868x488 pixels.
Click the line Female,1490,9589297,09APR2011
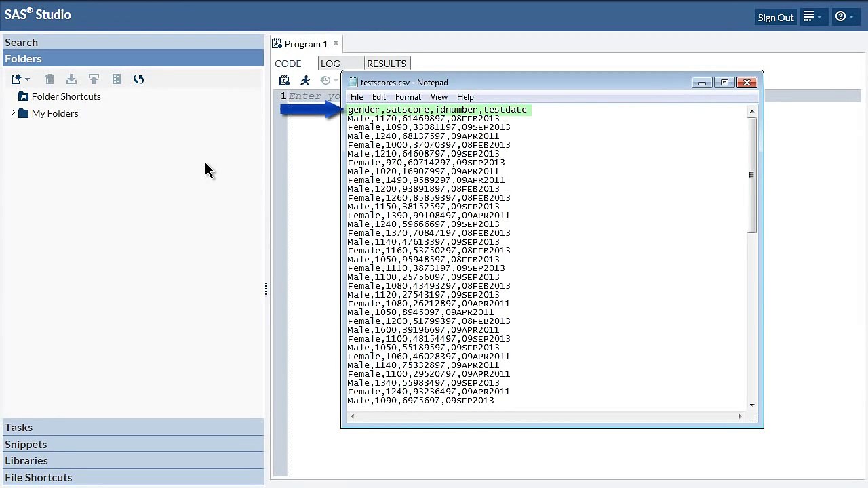pos(426,180)
